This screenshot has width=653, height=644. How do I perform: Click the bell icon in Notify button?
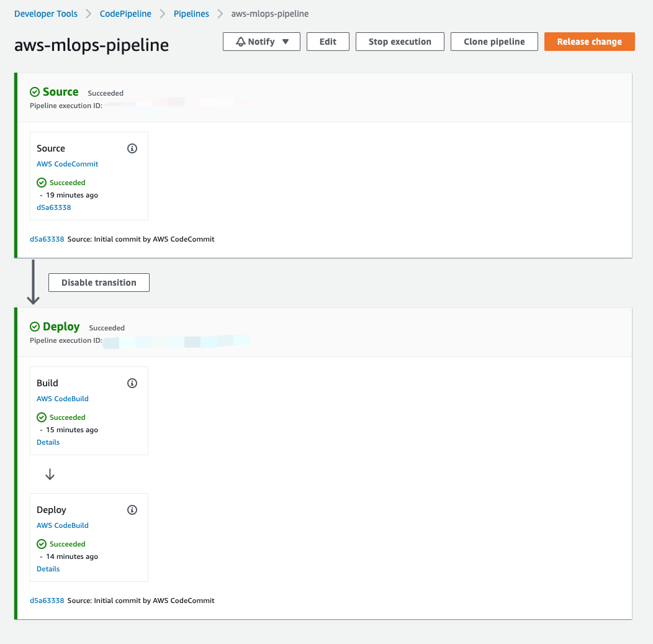point(241,42)
